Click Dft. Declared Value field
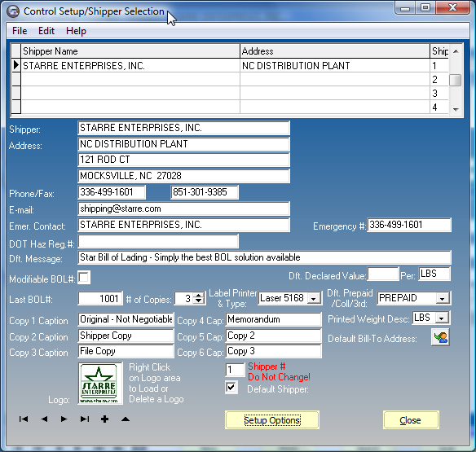 [x=383, y=274]
